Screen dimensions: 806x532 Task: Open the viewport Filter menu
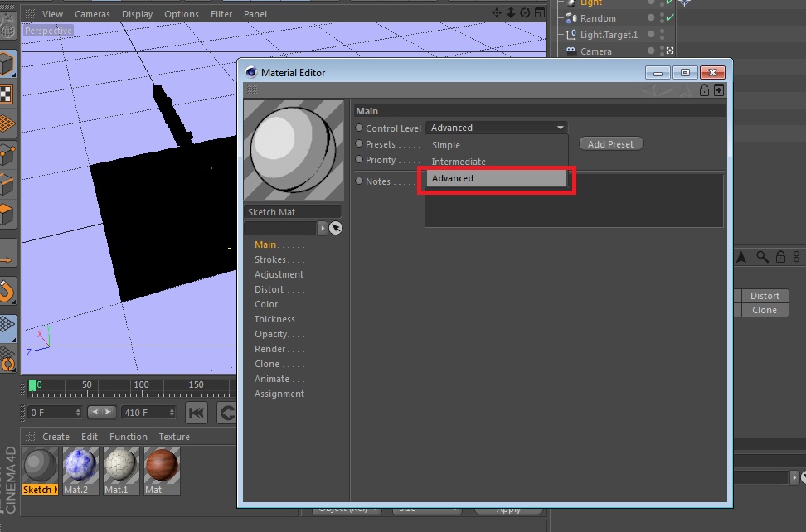[221, 14]
